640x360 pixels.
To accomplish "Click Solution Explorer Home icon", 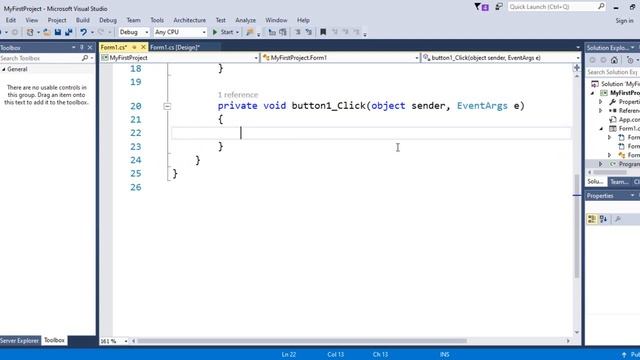I will [614, 60].
